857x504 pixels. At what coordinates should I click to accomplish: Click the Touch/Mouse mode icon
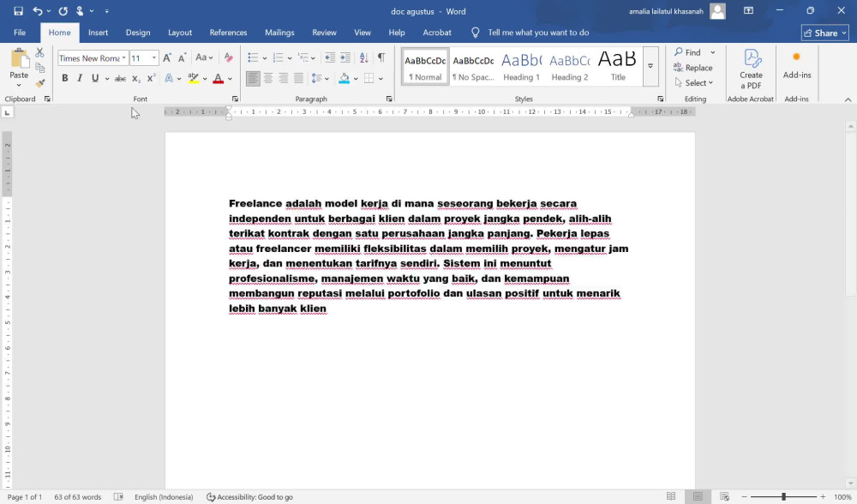tap(80, 11)
